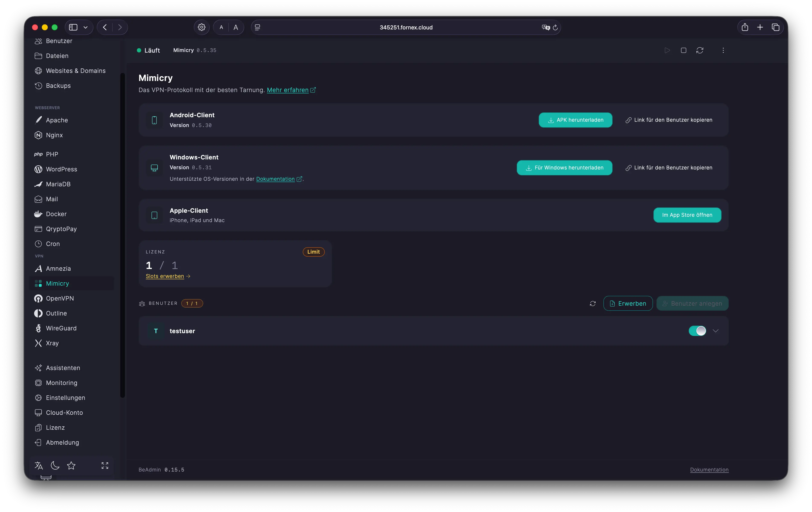The image size is (812, 512).
Task: Click the Erwerben button
Action: 628,303
